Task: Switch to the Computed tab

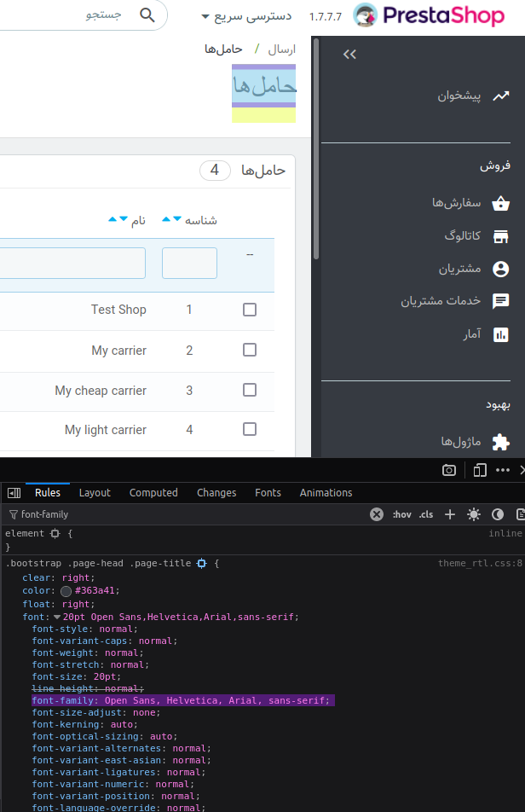Action: pyautogui.click(x=153, y=493)
